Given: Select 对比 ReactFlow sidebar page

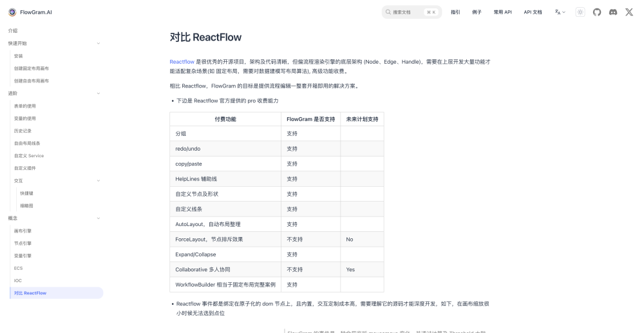Looking at the screenshot, I should (x=56, y=293).
